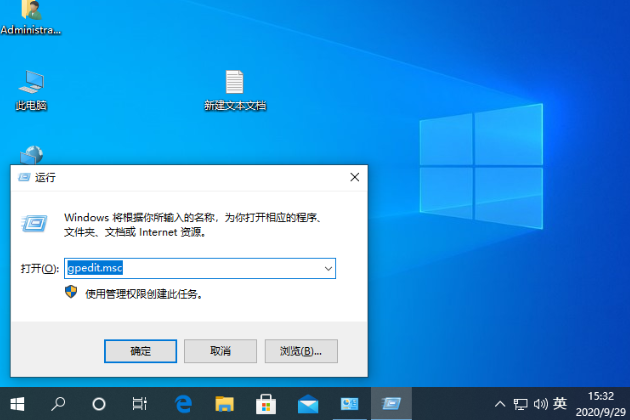Open the 浏览(B)... file browser

301,351
